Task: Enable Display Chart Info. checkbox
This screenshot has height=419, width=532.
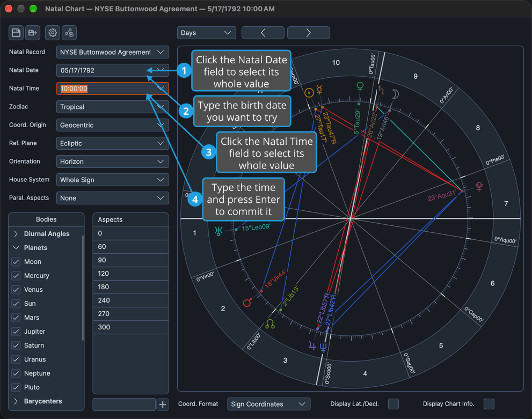Action: pos(489,404)
